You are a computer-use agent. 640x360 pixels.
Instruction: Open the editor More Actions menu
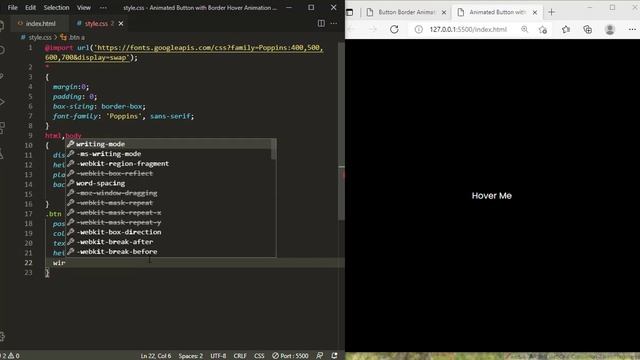click(334, 23)
